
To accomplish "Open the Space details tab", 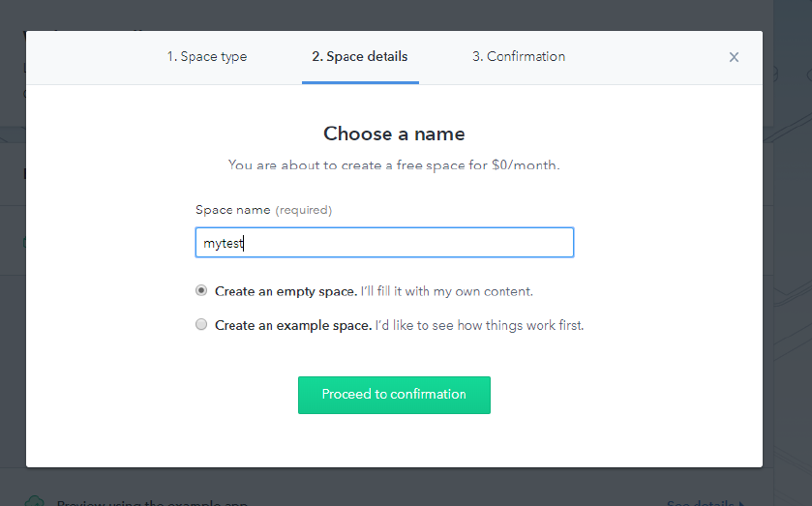I will (359, 57).
